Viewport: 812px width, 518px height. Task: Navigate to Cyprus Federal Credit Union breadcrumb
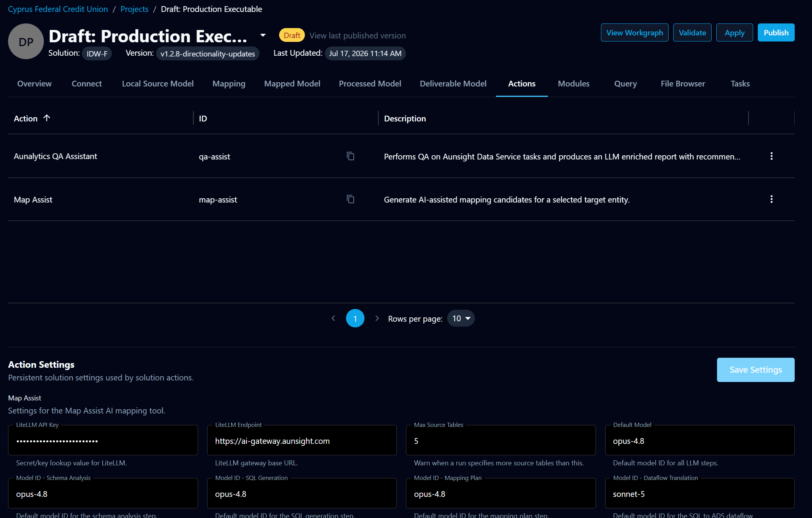[x=58, y=9]
